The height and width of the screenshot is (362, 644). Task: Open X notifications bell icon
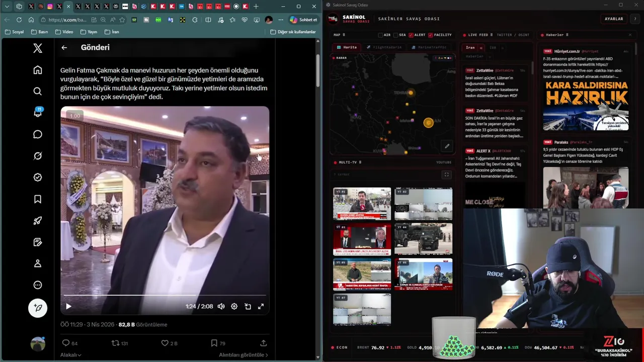[x=38, y=113]
